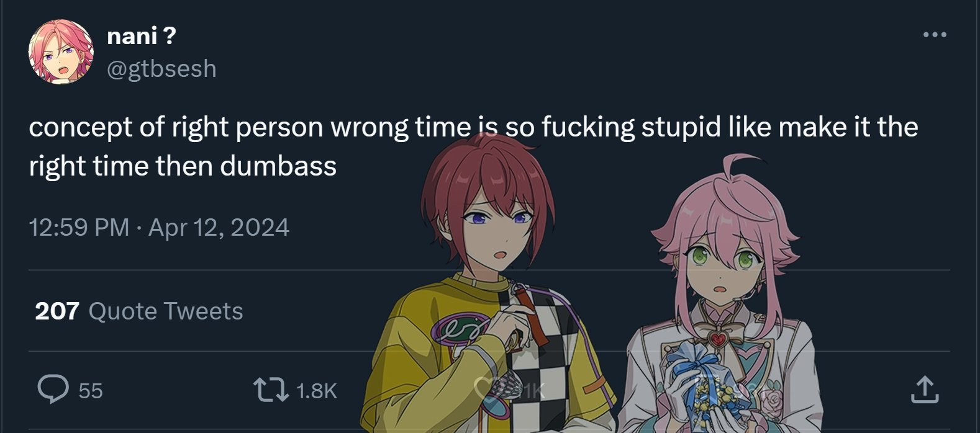Open the nani ? profile avatar
This screenshot has width=980, height=433.
(x=61, y=51)
